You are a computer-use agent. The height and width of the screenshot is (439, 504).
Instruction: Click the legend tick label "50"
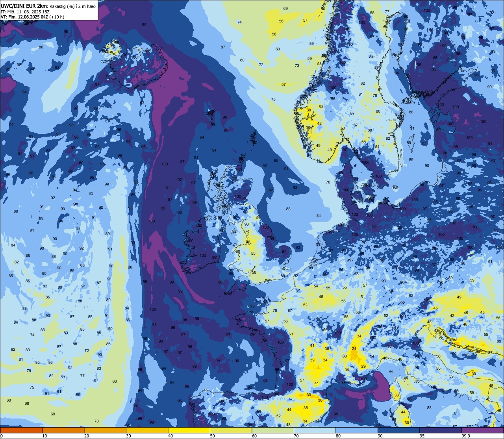pyautogui.click(x=212, y=436)
